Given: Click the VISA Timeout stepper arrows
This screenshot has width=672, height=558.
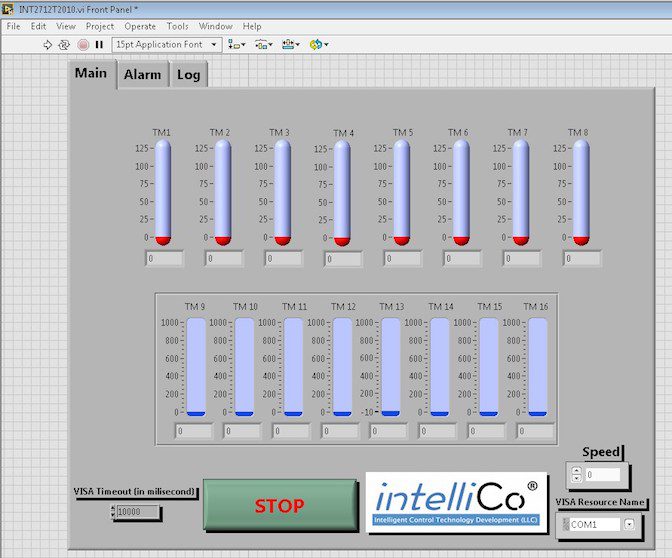Looking at the screenshot, I should point(111,512).
